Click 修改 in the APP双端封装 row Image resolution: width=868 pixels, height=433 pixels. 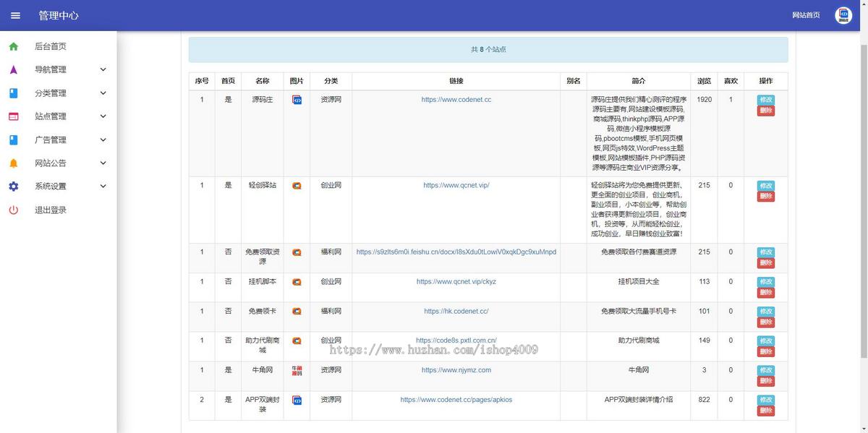[x=766, y=400]
